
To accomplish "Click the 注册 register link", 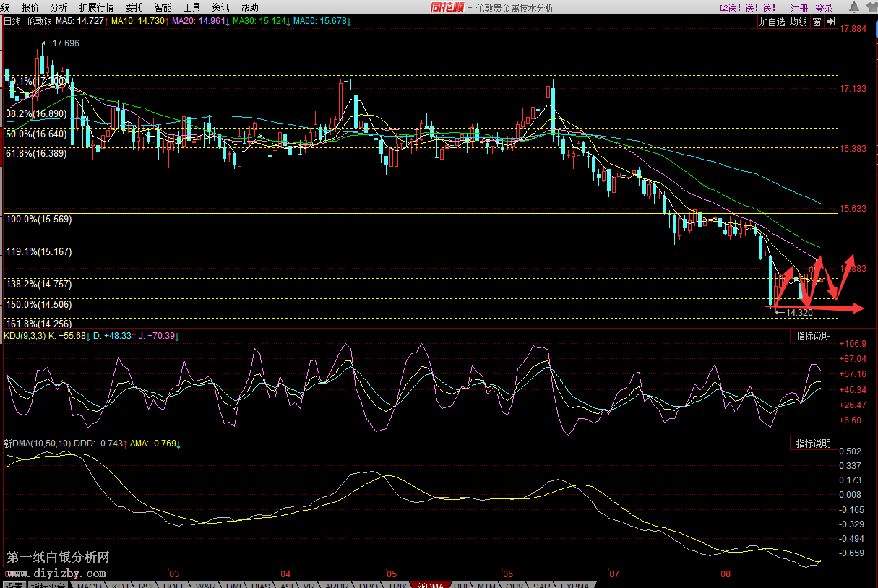I will coord(799,8).
